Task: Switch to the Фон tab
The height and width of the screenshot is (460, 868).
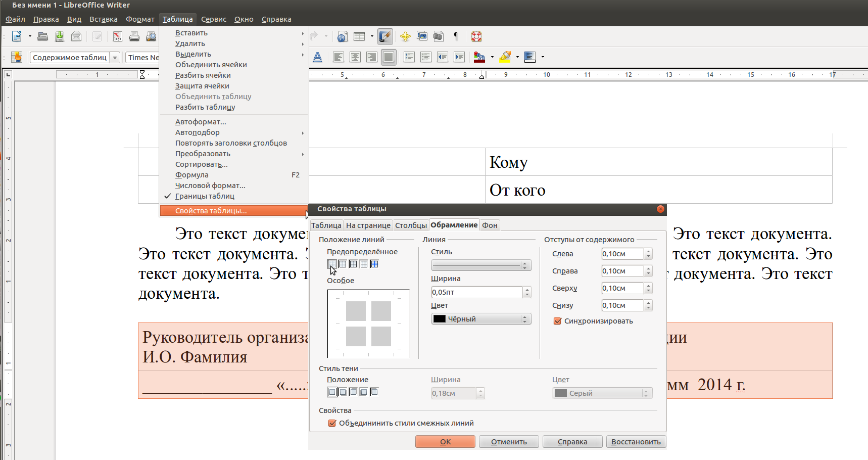Action: coord(490,225)
